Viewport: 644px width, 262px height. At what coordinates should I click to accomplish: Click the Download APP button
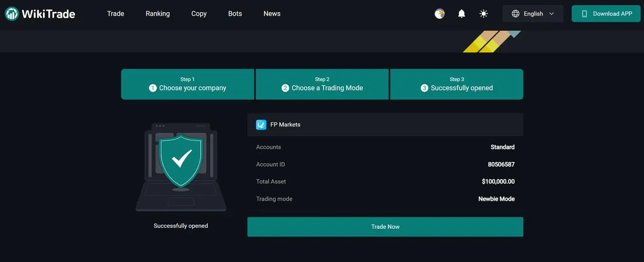click(x=607, y=14)
